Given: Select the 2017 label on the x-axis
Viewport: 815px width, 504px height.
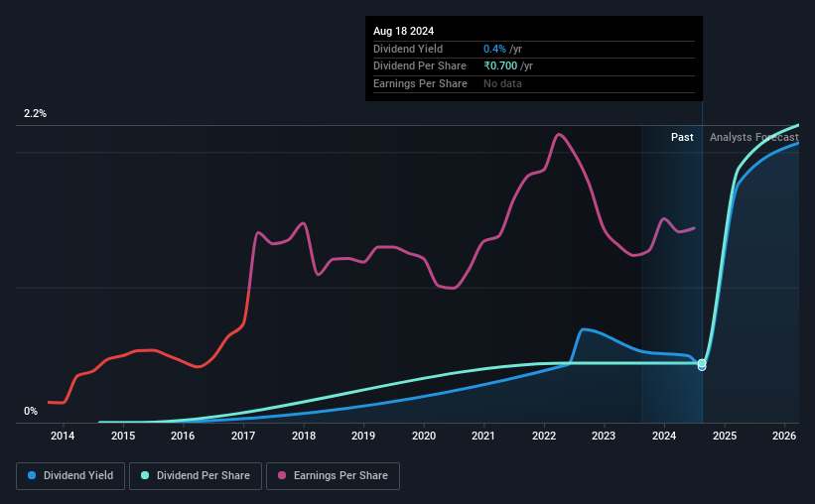Looking at the screenshot, I should pyautogui.click(x=243, y=436).
